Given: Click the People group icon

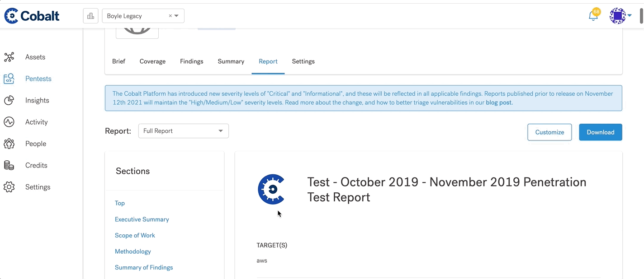Looking at the screenshot, I should pyautogui.click(x=9, y=144).
